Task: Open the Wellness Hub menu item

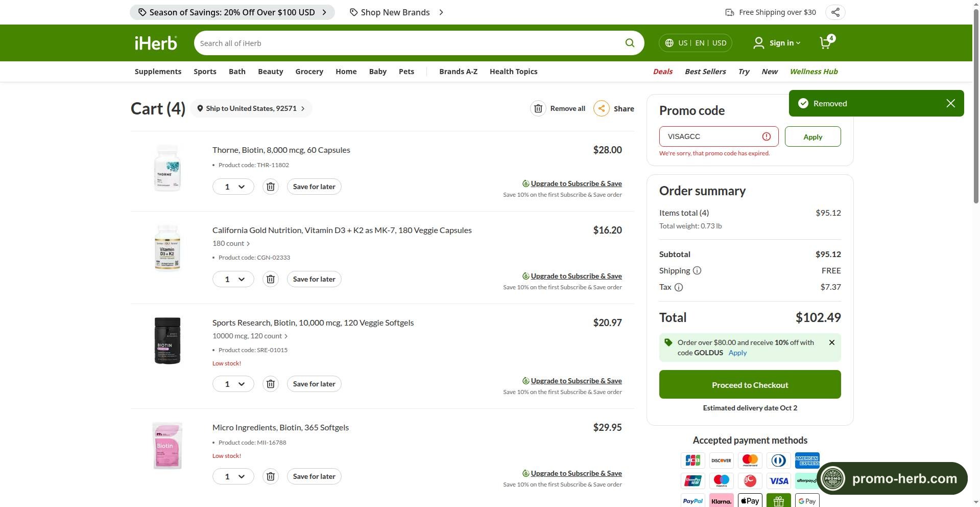Action: pos(814,72)
